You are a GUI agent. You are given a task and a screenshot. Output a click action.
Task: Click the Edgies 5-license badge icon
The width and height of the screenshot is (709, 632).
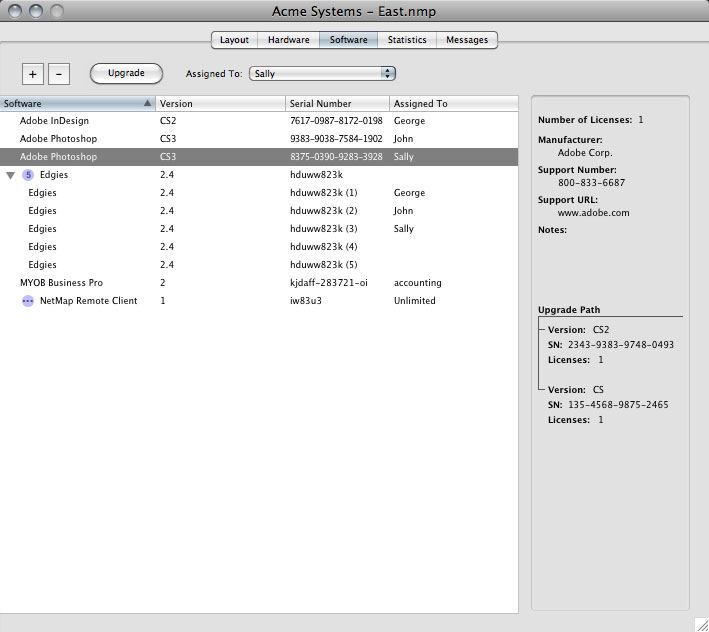(x=28, y=175)
